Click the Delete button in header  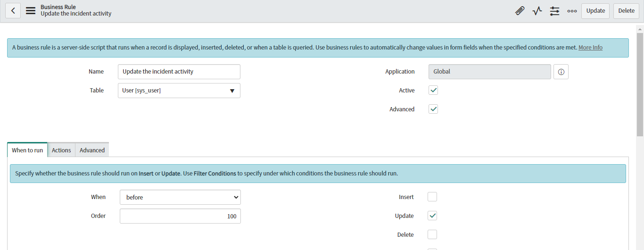point(626,11)
